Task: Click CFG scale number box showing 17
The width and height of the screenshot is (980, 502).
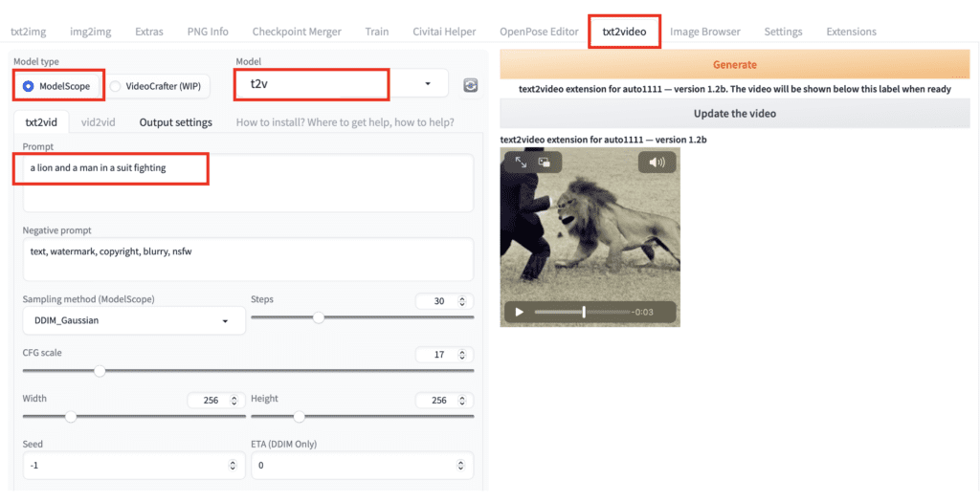Action: click(x=444, y=355)
